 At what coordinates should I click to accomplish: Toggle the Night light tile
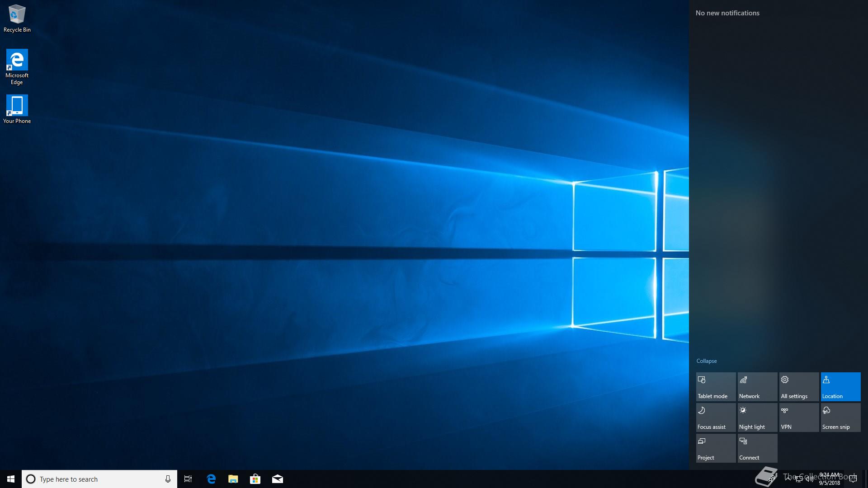click(757, 418)
